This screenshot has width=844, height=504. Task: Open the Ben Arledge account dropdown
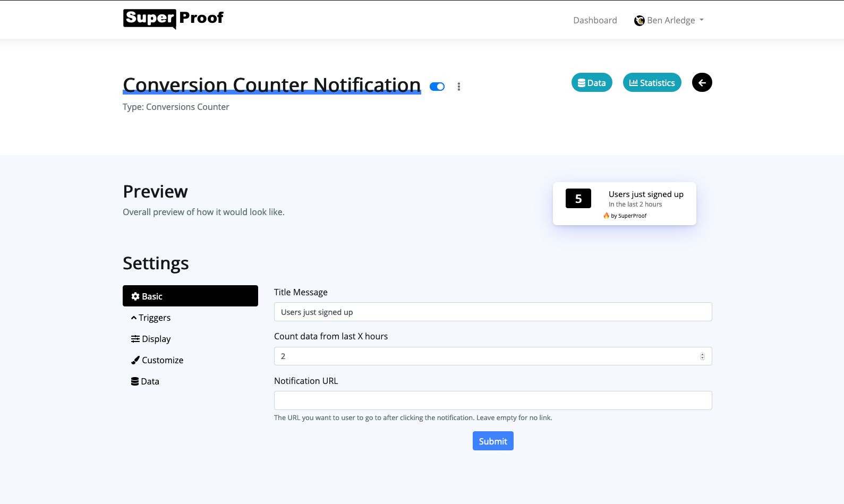point(669,20)
